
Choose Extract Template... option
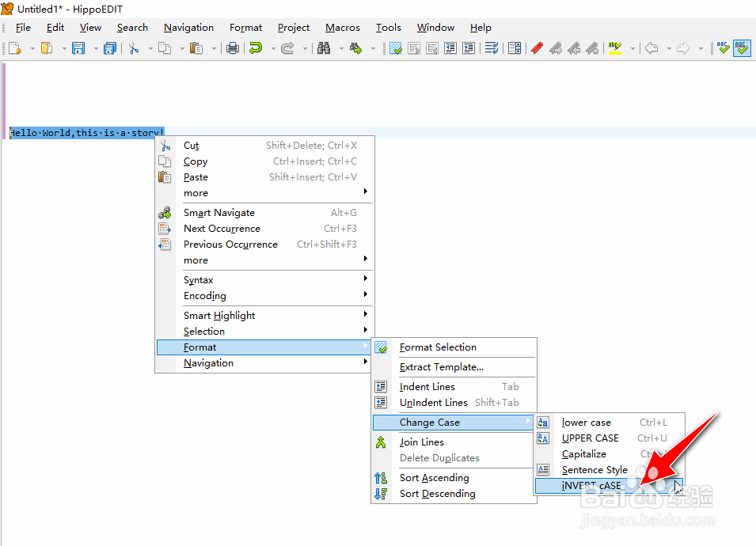point(454,366)
